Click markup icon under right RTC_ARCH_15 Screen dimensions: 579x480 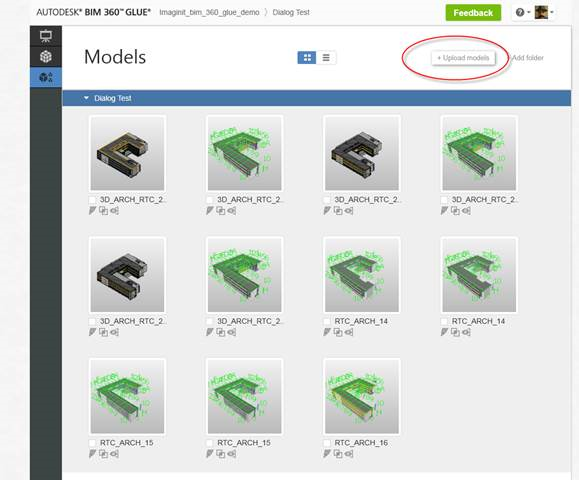pos(210,454)
